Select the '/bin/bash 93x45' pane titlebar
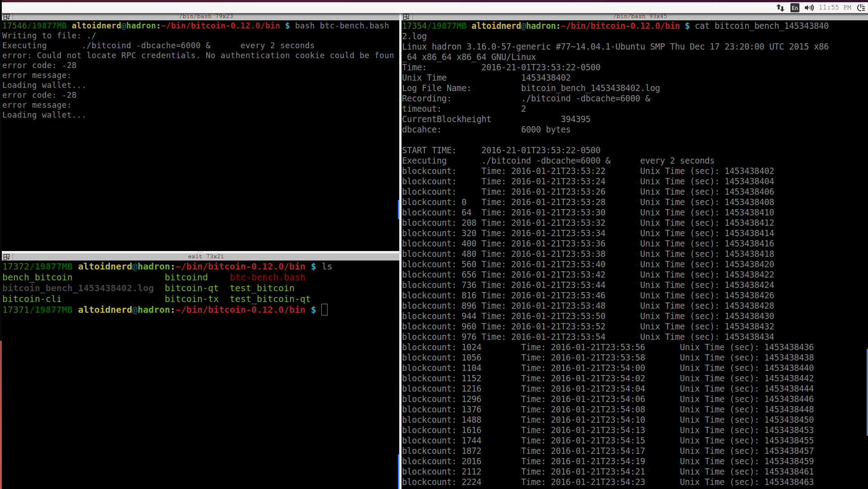The image size is (868, 489). [640, 16]
